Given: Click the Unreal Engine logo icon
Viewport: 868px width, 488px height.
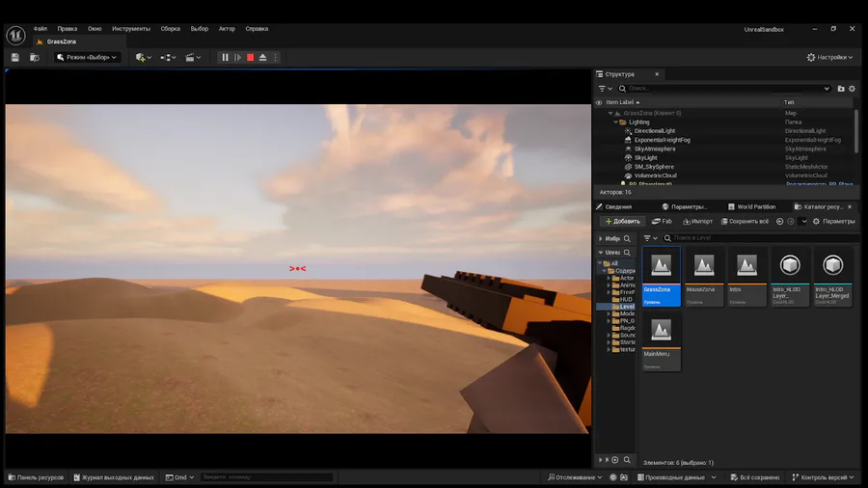Looking at the screenshot, I should (16, 36).
